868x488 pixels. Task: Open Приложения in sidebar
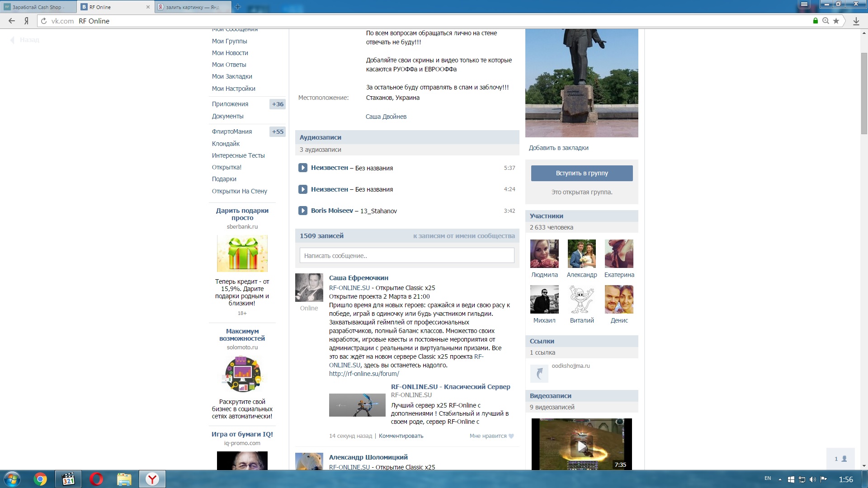[x=230, y=104]
